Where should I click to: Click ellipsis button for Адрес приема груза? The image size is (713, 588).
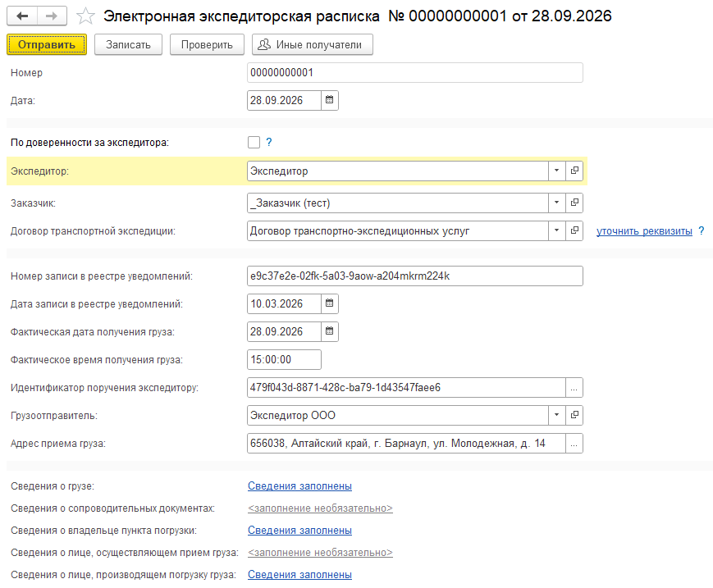(574, 444)
